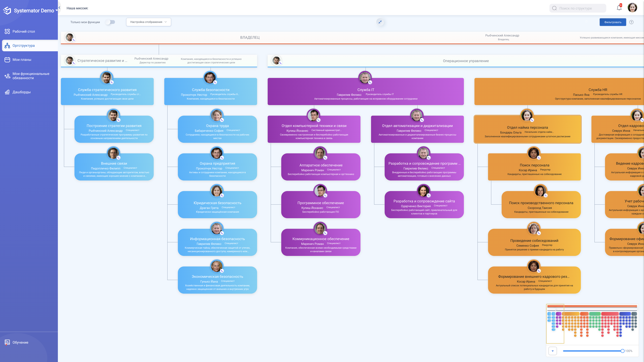The width and height of the screenshot is (644, 362).
Task: Click the Формирование внешнего кадрового резерва avatar
Action: (x=534, y=266)
